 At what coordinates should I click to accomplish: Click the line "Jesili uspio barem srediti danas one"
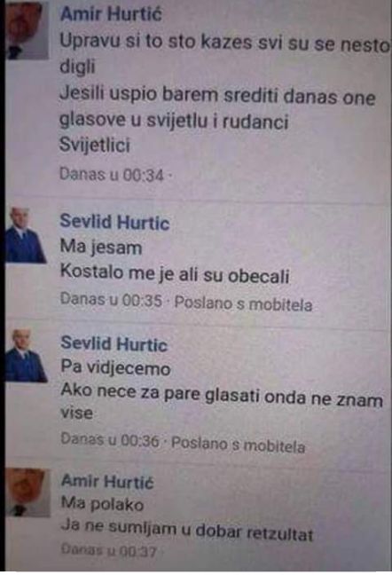point(217,95)
